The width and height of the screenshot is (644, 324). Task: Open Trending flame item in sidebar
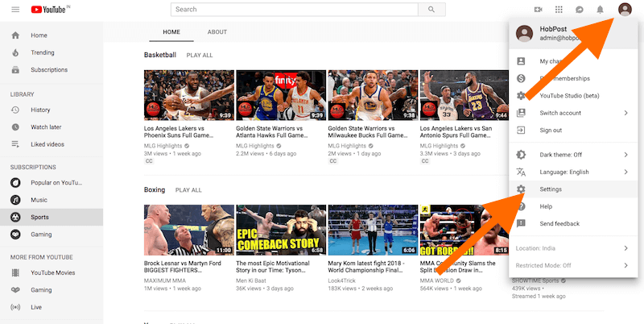point(52,52)
